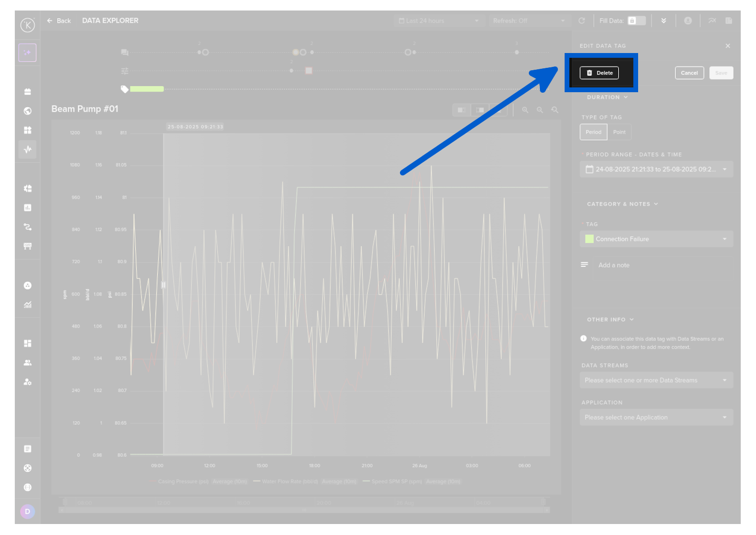Open the globe icon in sidebar

tap(28, 111)
